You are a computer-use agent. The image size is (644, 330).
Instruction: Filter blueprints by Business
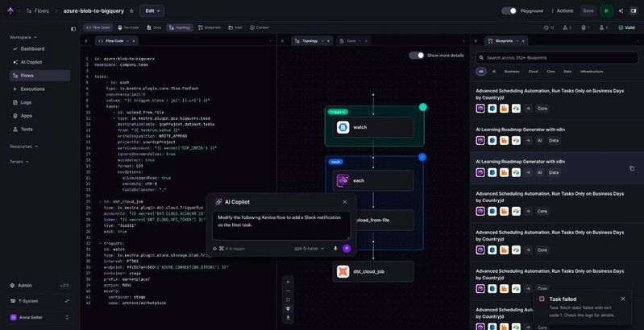click(x=512, y=72)
